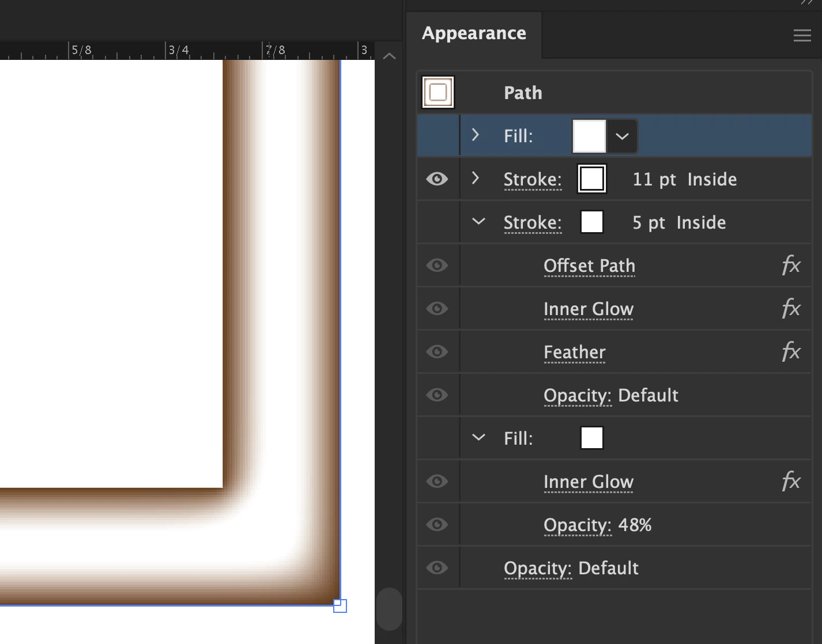Click the fx icon on the Stroke's Inner Glow row
Viewport: 822px width, 644px height.
tap(791, 309)
